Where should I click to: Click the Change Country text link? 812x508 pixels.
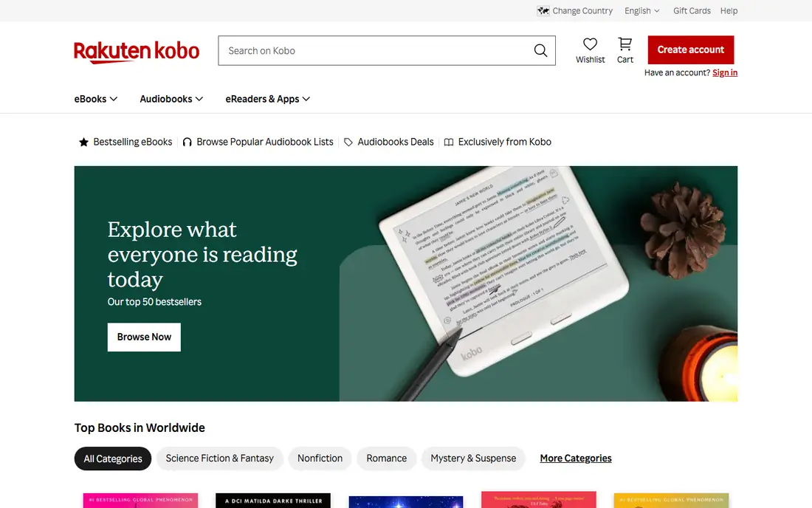click(x=582, y=10)
